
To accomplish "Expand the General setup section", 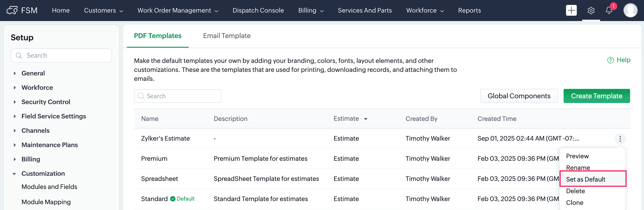I will (15, 73).
